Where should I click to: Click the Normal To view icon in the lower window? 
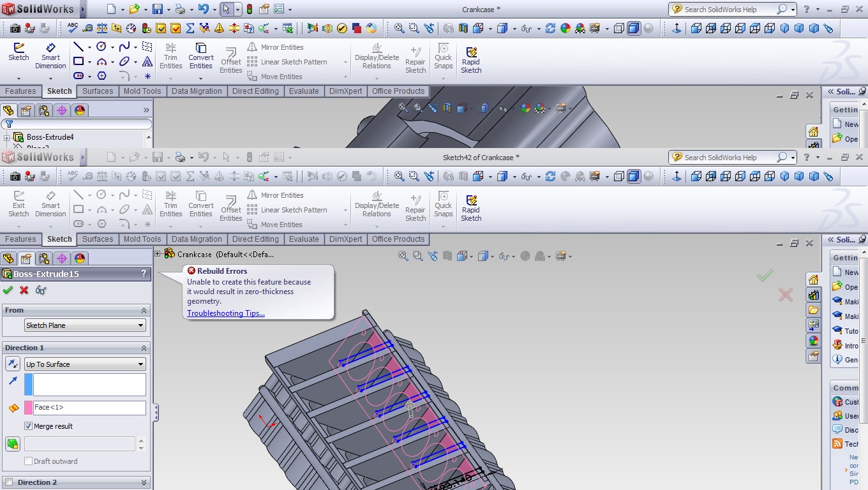(x=677, y=177)
